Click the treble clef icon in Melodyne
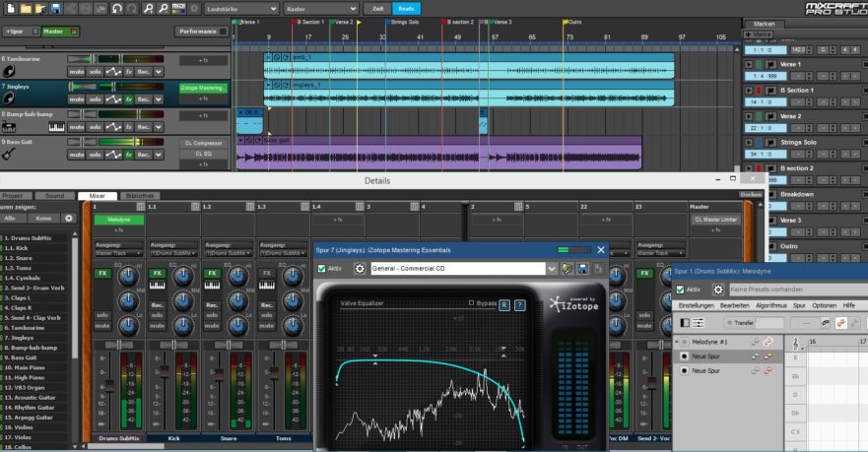 795,344
